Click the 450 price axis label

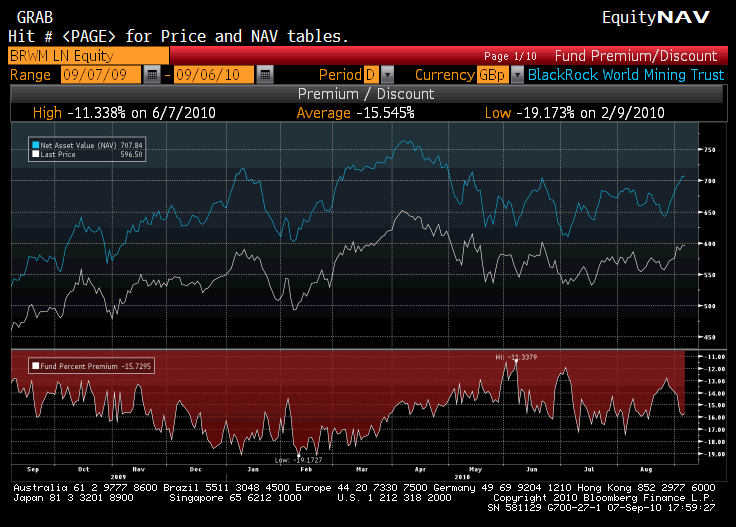[x=709, y=337]
